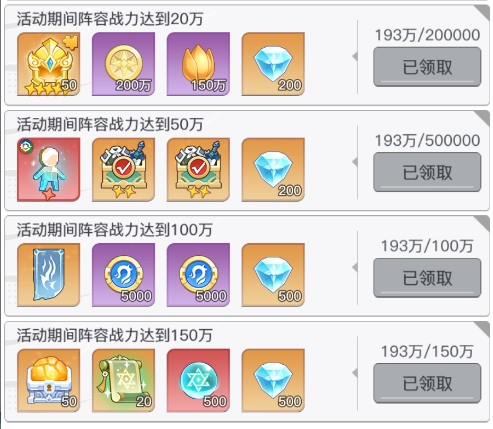Image resolution: width=493 pixels, height=429 pixels.
Task: Select the first equipment treasure chest with checkmark
Action: click(123, 169)
